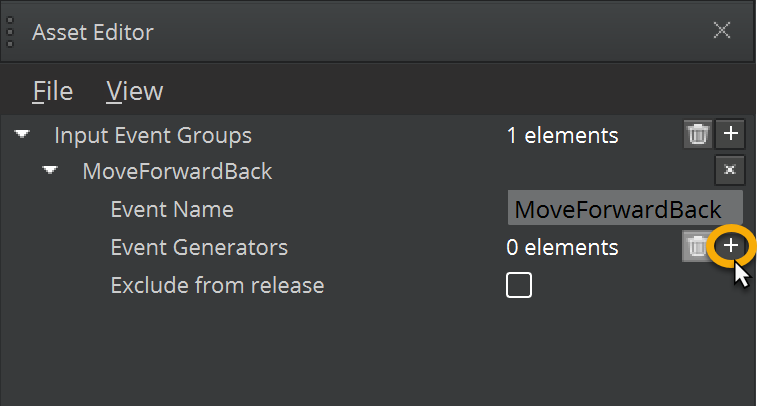The height and width of the screenshot is (406, 757).
Task: Select the MoveForwardBack tree item label
Action: click(x=177, y=171)
